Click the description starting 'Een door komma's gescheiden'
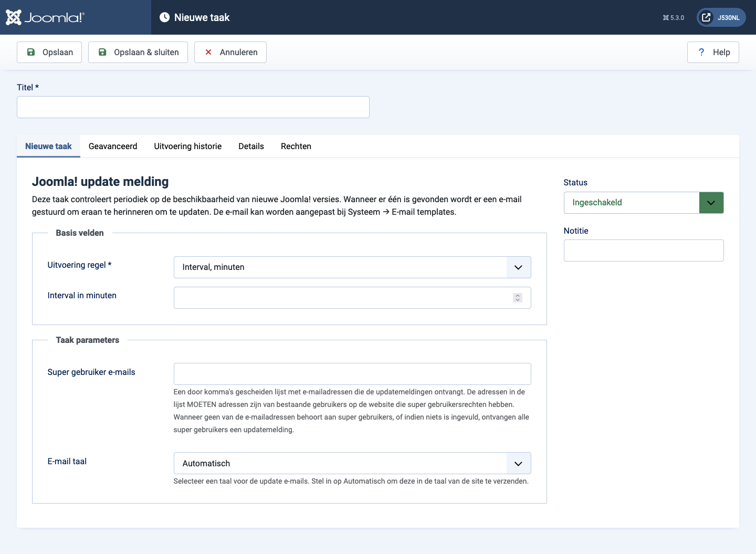Screen dimensions: 756x554 (352, 411)
